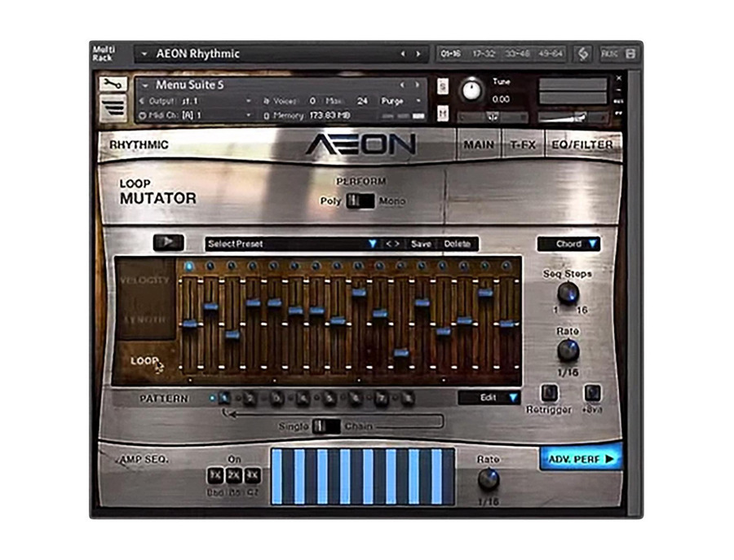Image resolution: width=734 pixels, height=560 pixels.
Task: Go to the previous instrument beside Menu Suite 5
Action: click(401, 85)
